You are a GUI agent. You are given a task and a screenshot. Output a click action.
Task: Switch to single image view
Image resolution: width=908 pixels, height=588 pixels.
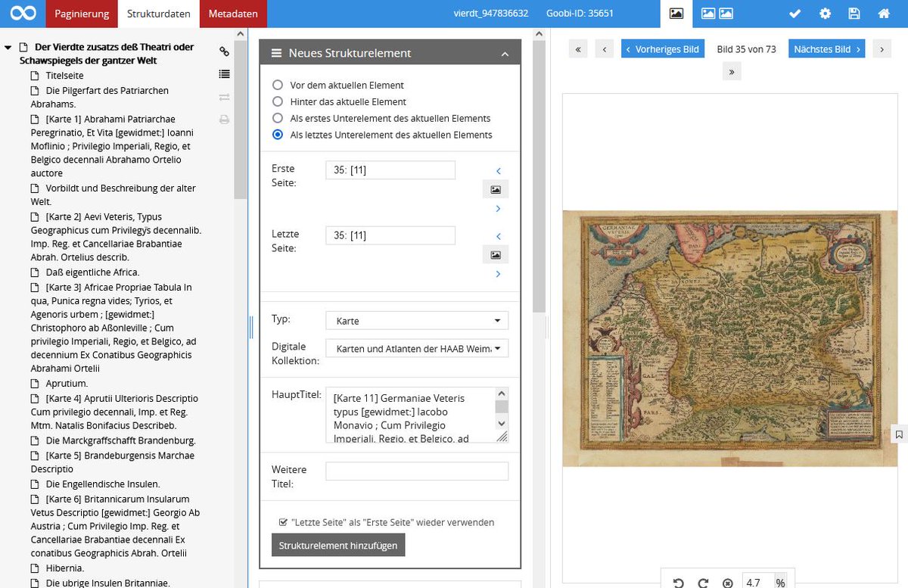[x=676, y=14]
